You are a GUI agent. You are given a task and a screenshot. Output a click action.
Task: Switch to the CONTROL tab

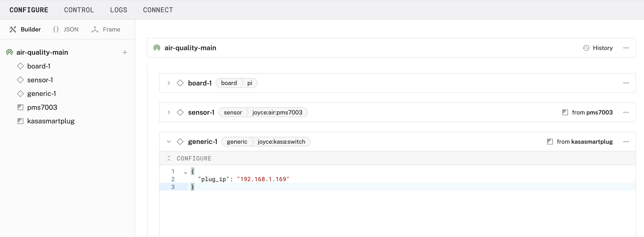(x=79, y=10)
